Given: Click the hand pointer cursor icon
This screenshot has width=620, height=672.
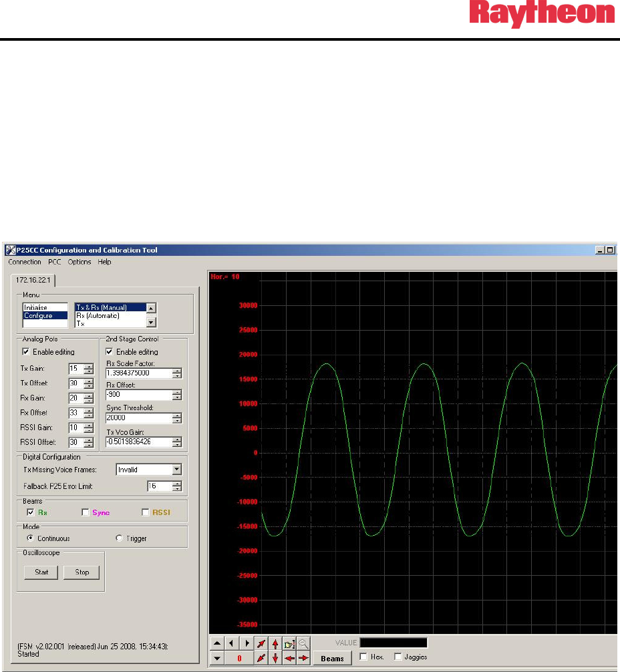Looking at the screenshot, I should [289, 643].
